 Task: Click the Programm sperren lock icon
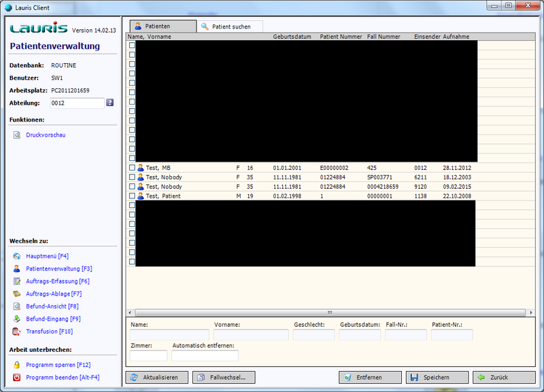17,365
